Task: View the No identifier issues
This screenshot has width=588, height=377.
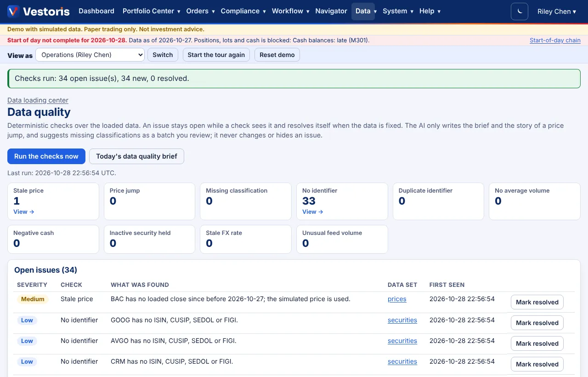Action: (313, 212)
